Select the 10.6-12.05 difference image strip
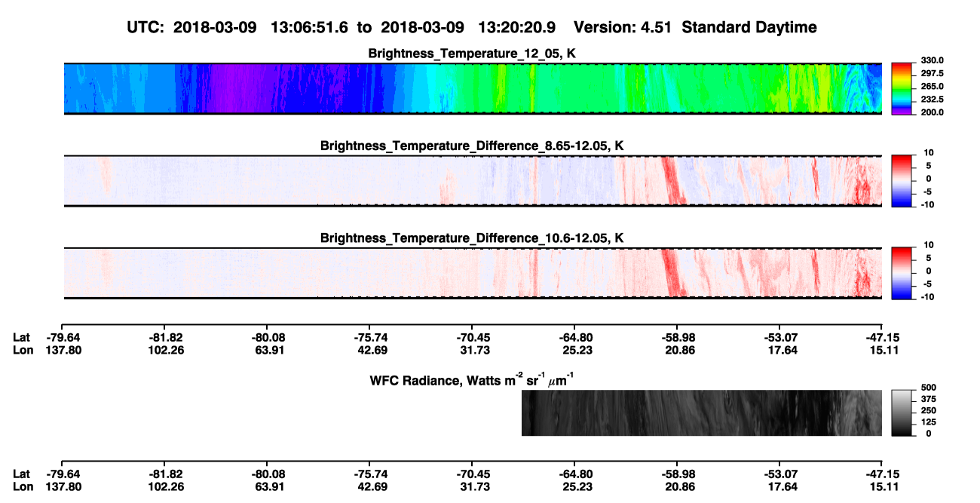The width and height of the screenshot is (980, 503). point(473,273)
